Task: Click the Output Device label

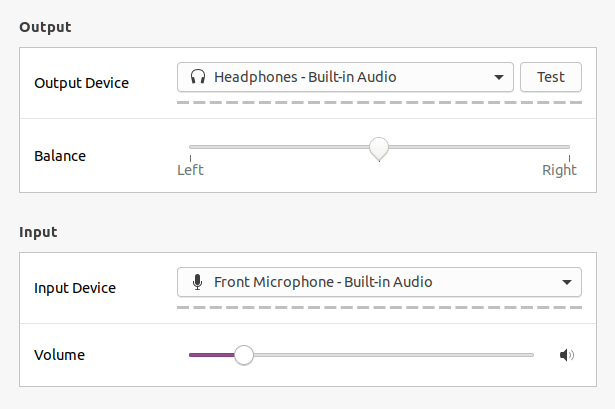Action: 81,83
